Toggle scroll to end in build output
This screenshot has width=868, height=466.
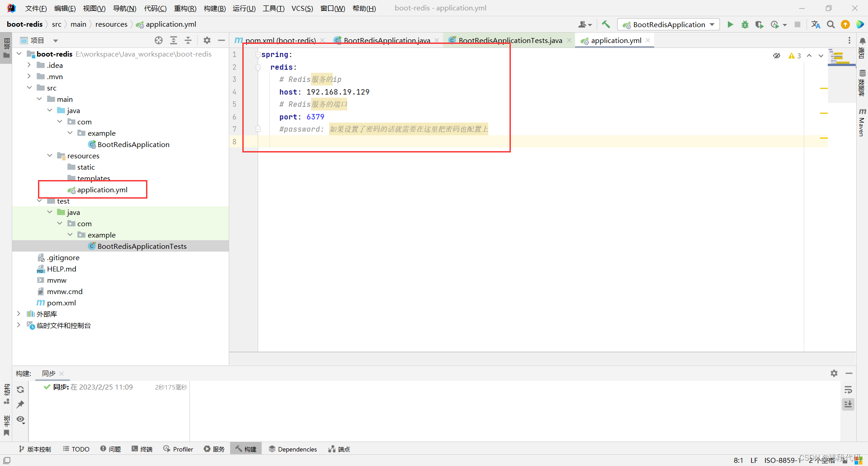coord(848,404)
